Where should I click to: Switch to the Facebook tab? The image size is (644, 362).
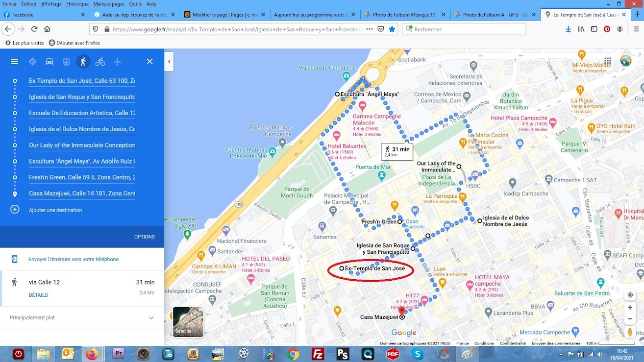pos(45,15)
